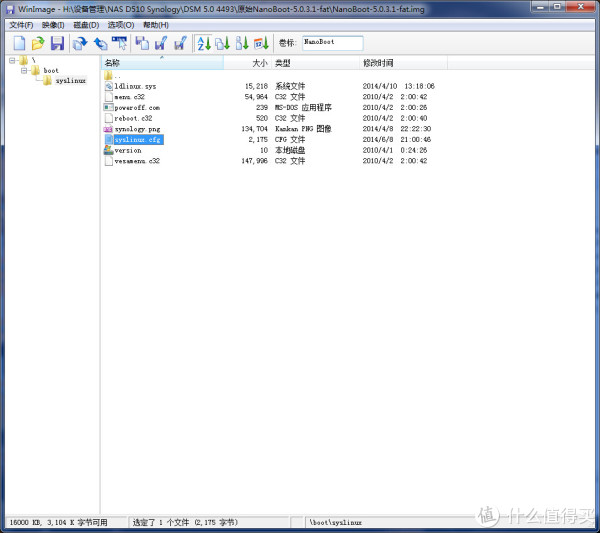Click the 卷标 NanoBoot label field
This screenshot has height=533, width=600.
coord(332,43)
